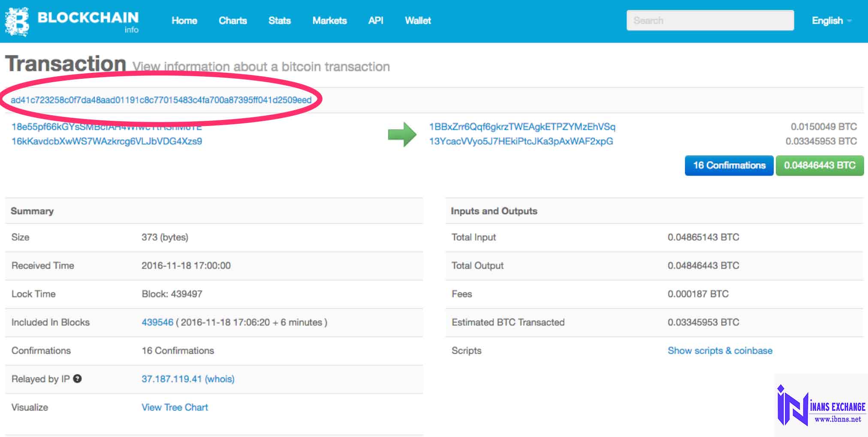Open input address 16kKavdcbXwWS7WAzkrcg6VLJbVDG4Xzs9
This screenshot has width=868, height=437.
pyautogui.click(x=107, y=141)
